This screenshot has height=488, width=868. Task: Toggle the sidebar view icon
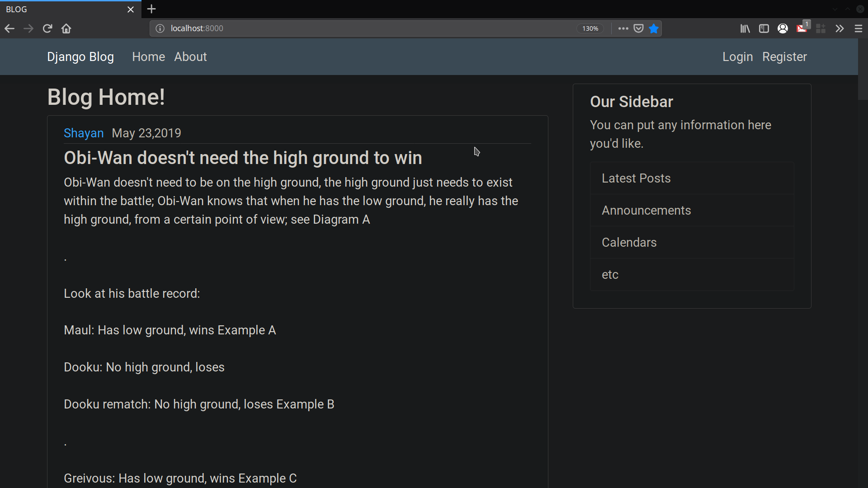tap(764, 28)
